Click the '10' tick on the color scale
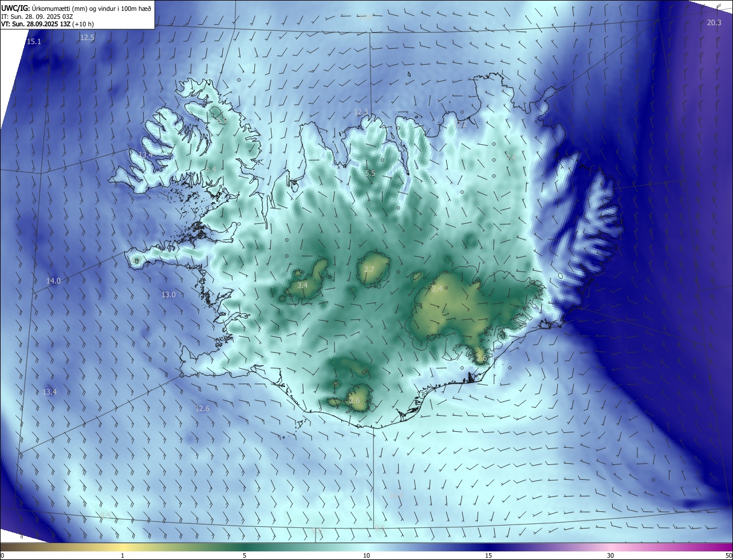Image resolution: width=733 pixels, height=560 pixels. coord(366,555)
